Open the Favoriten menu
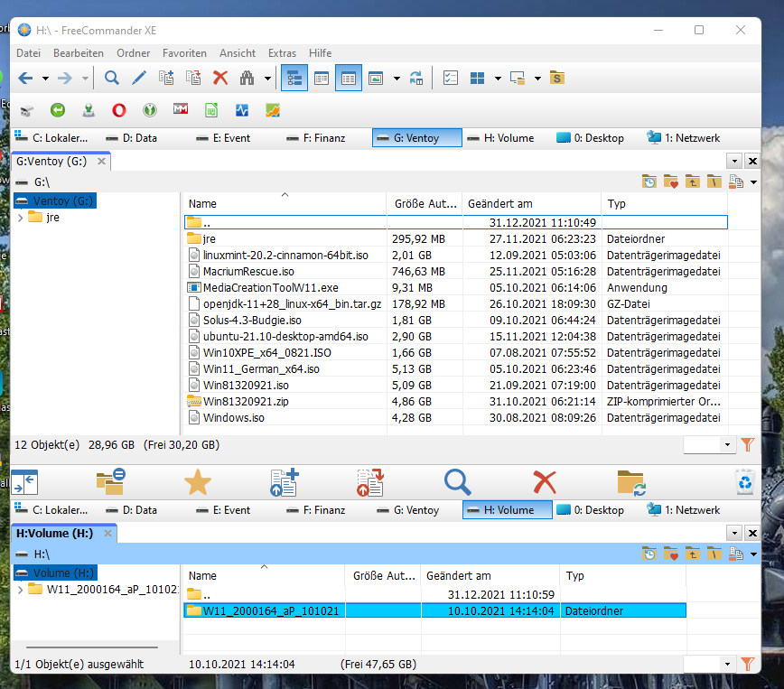This screenshot has height=689, width=784. (x=184, y=53)
